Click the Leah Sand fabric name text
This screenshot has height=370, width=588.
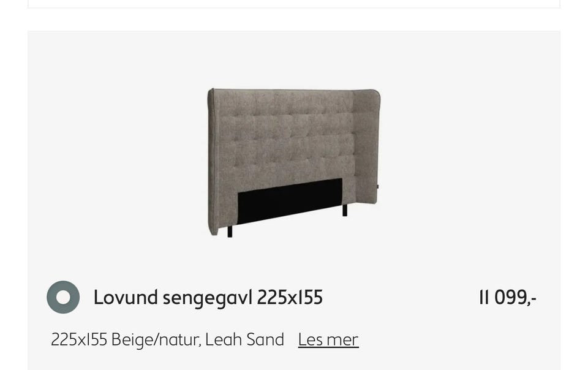pos(244,339)
